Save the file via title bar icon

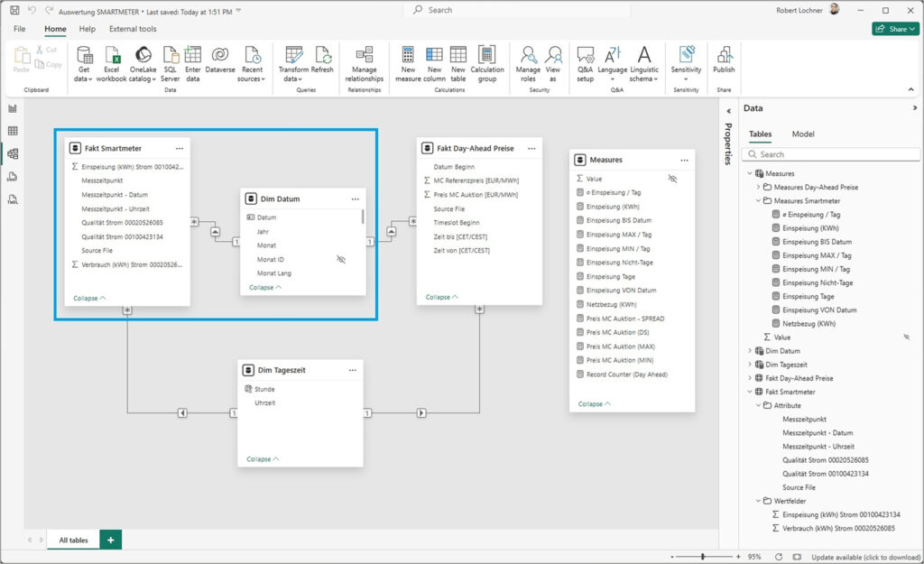click(x=14, y=10)
